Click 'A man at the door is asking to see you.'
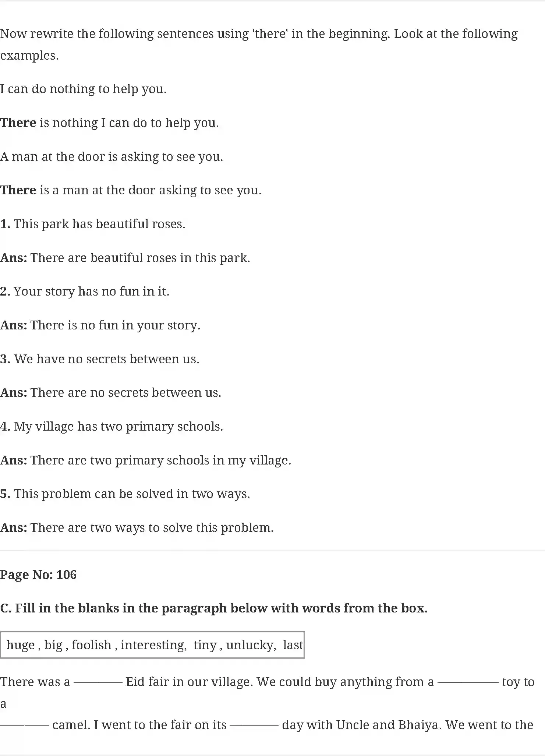Viewport: 545px width, 756px height. [x=112, y=156]
